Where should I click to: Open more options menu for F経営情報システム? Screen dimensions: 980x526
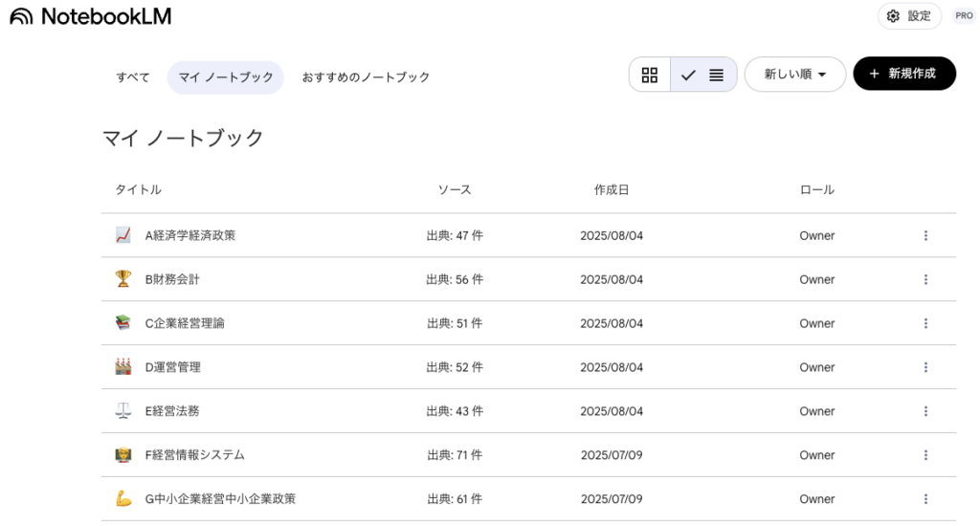tap(925, 455)
